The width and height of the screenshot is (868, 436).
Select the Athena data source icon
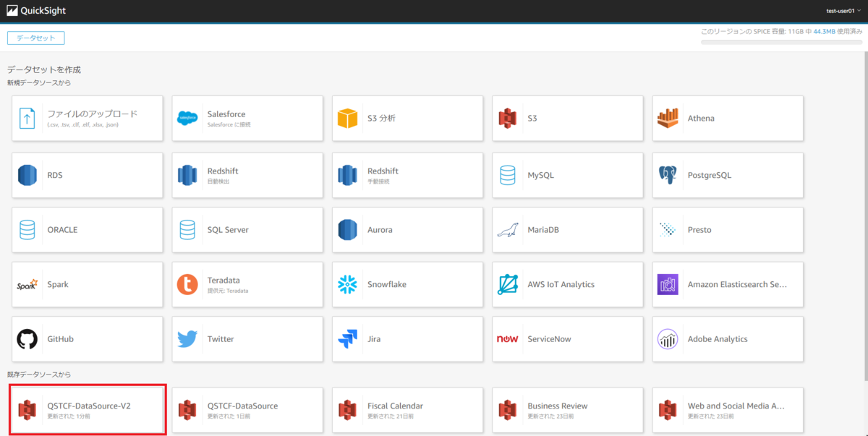point(668,118)
